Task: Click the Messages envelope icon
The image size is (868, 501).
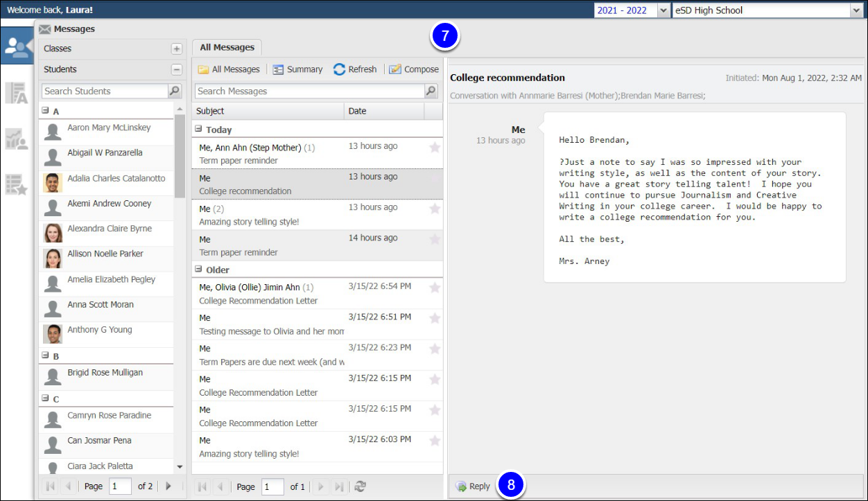Action: pos(45,29)
